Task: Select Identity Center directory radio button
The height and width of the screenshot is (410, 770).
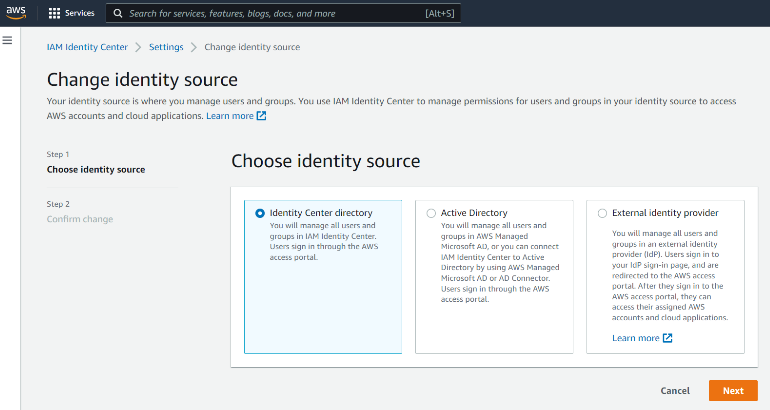Action: coord(260,213)
